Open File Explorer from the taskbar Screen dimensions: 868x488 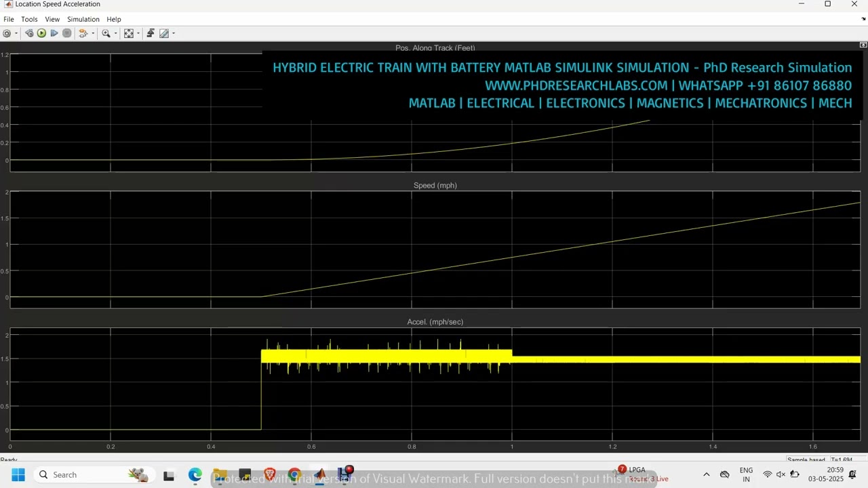click(220, 475)
